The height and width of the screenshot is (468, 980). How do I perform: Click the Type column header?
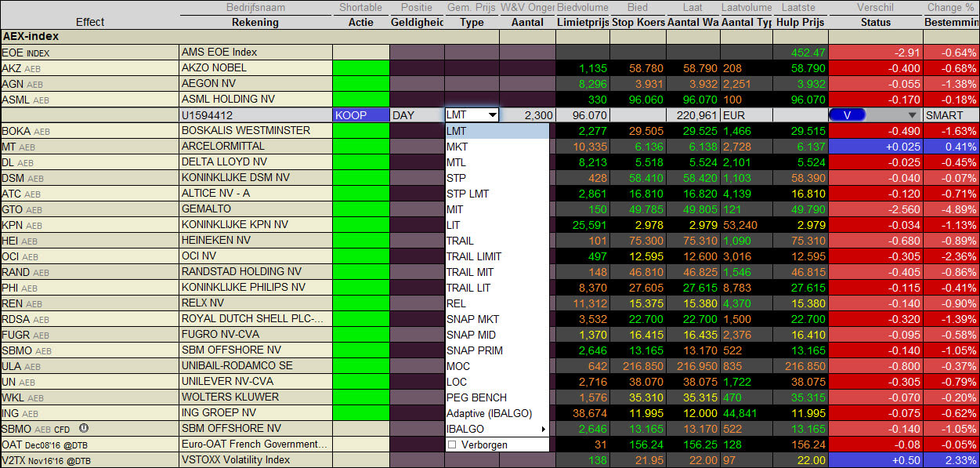[472, 22]
